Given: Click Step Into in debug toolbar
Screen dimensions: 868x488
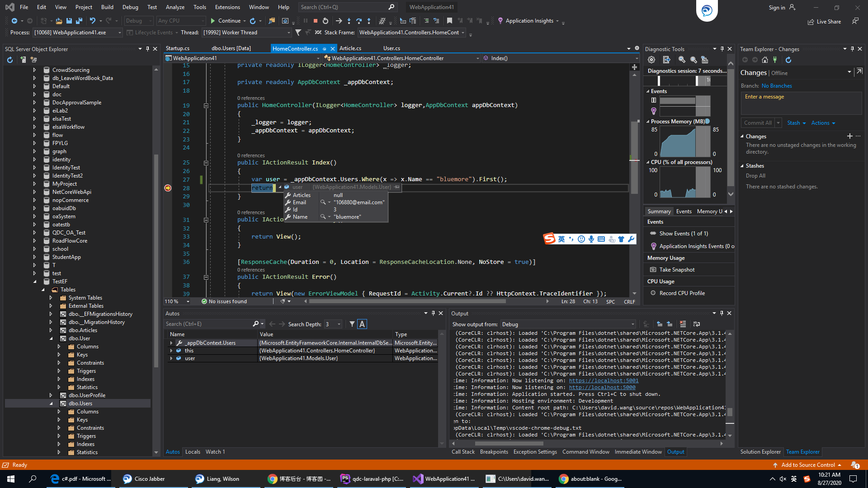Looking at the screenshot, I should (349, 21).
